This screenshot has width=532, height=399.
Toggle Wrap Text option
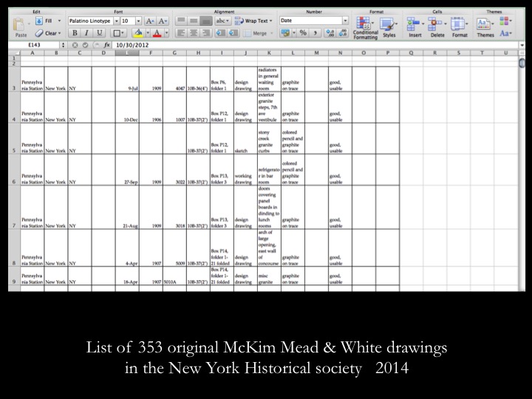(x=253, y=21)
